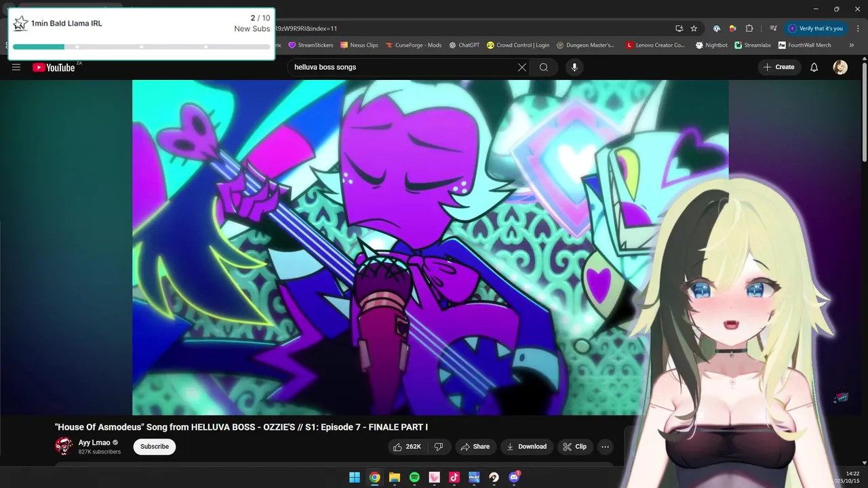Share the House Of Asmodeus video
The image size is (868, 488).
475,447
